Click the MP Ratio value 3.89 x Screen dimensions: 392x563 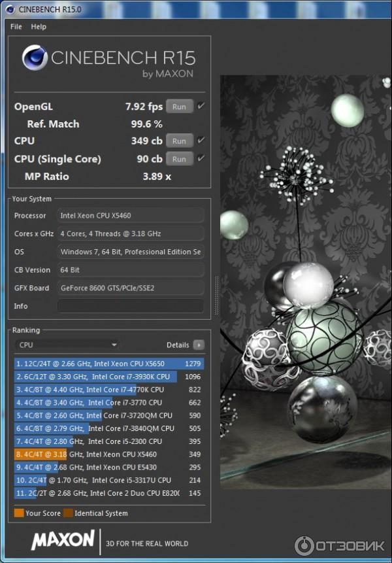(x=157, y=177)
